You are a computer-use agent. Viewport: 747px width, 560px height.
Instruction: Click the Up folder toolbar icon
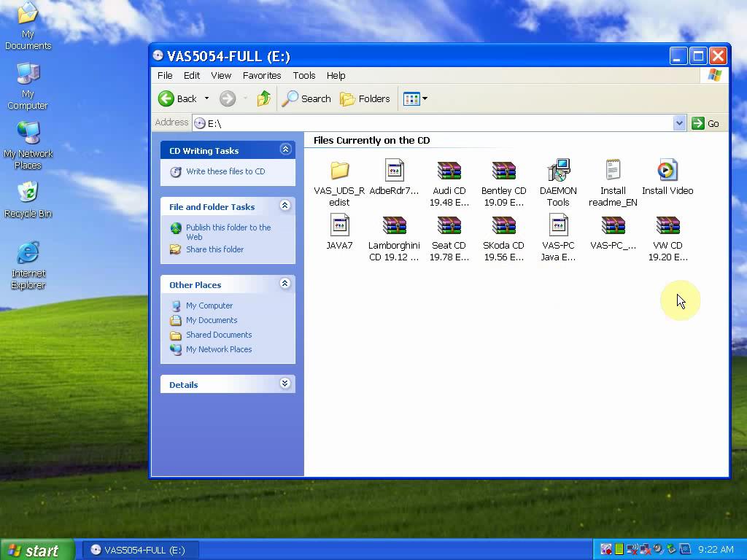[264, 98]
